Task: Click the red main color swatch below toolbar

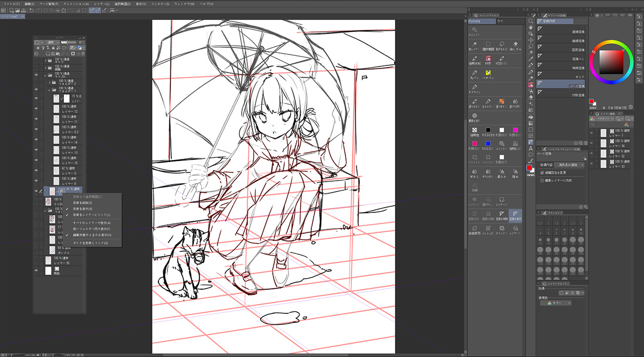Action: point(529,168)
